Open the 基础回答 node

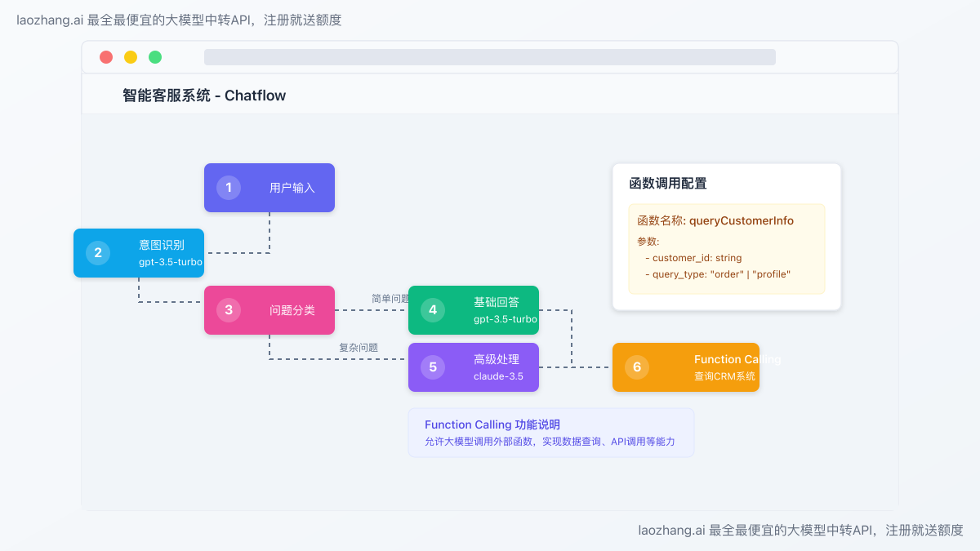(474, 310)
